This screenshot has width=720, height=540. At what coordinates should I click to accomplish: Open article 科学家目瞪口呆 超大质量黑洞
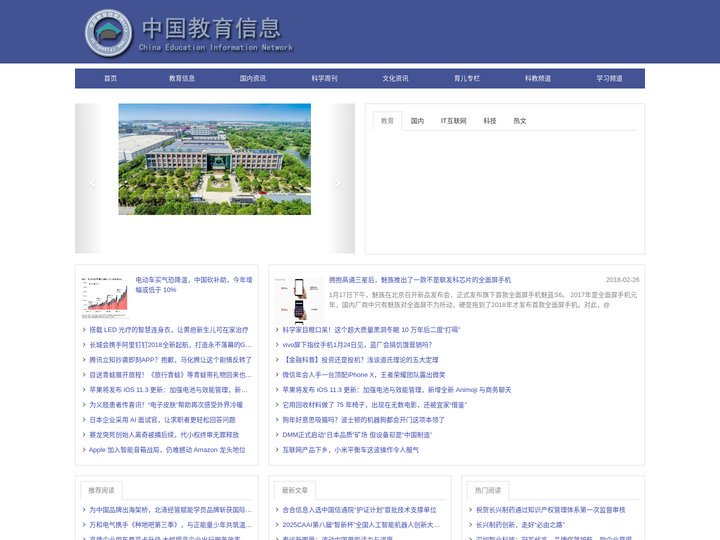coord(371,330)
